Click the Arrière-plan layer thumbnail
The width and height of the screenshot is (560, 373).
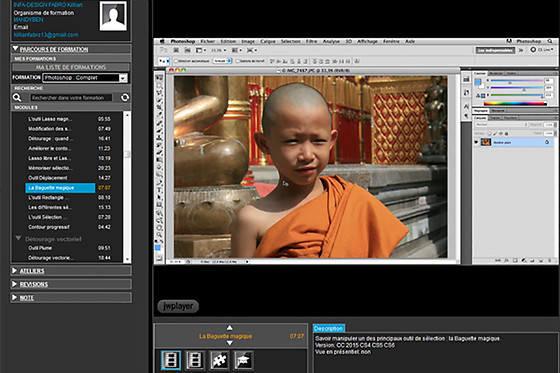click(486, 142)
